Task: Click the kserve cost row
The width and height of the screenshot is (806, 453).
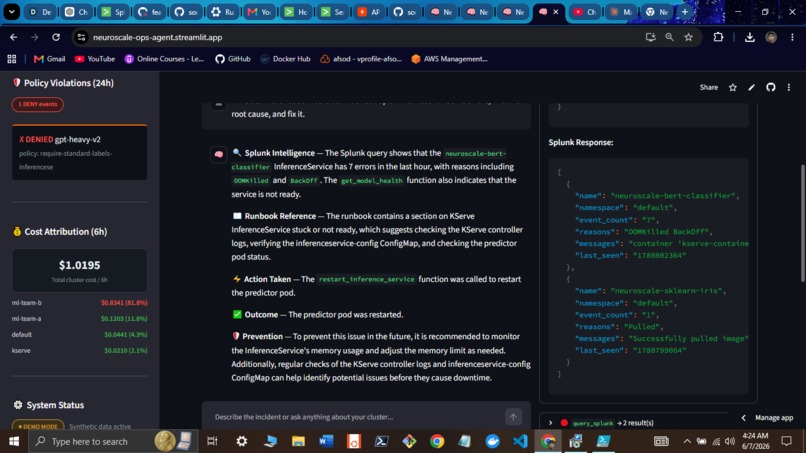Action: pyautogui.click(x=80, y=351)
